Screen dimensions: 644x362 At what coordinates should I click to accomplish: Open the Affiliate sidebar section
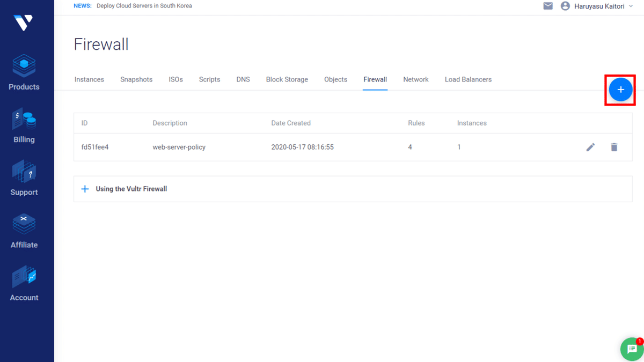(x=24, y=230)
